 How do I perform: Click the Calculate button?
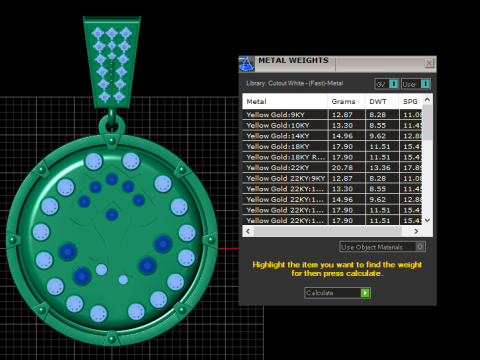pyautogui.click(x=337, y=293)
